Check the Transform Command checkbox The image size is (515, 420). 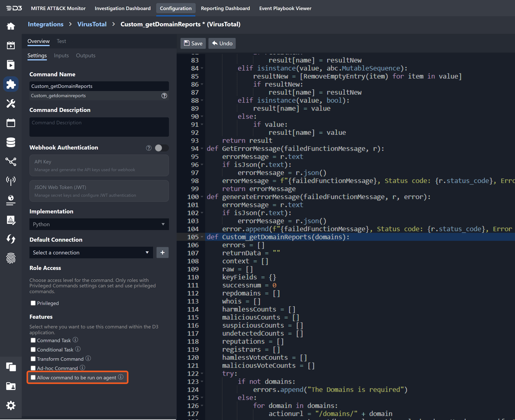coord(33,359)
